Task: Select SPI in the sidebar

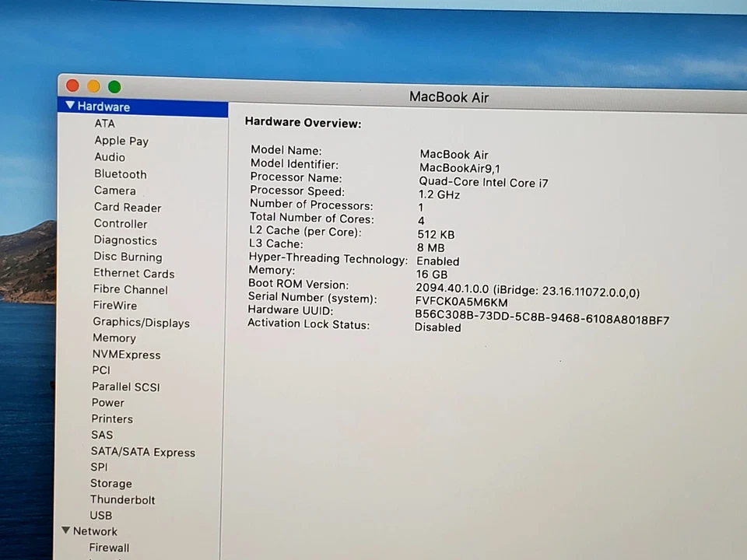Action: point(99,467)
